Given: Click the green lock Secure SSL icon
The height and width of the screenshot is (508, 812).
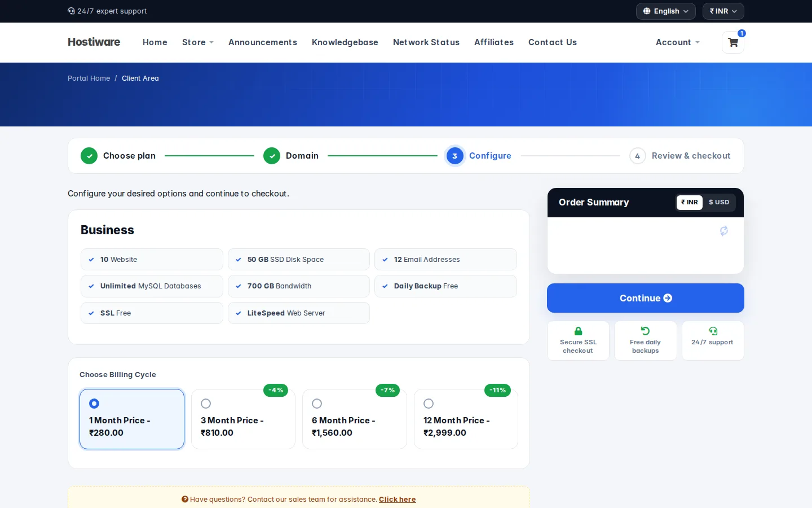Looking at the screenshot, I should pos(578,331).
